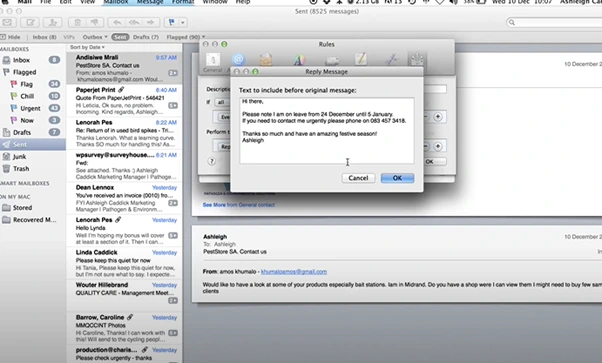The width and height of the screenshot is (602, 363).
Task: Add action with lower plus button
Action: 438,146
